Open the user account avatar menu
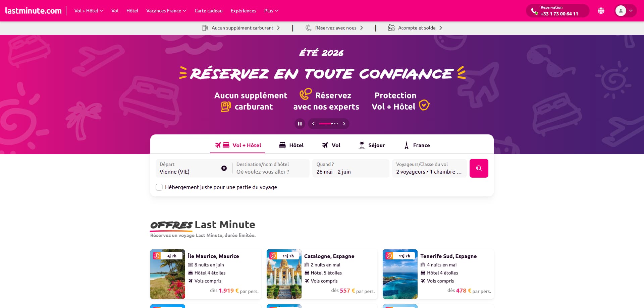This screenshot has width=644, height=308. tap(626, 11)
